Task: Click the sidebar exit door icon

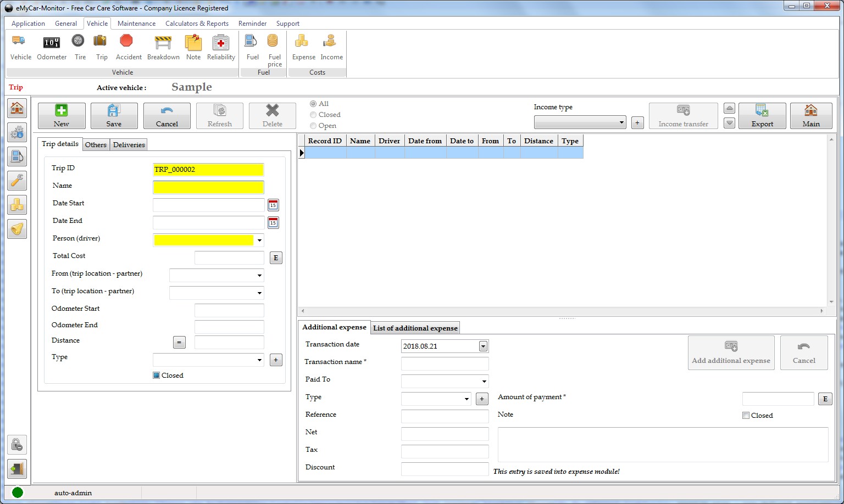Action: (x=17, y=469)
